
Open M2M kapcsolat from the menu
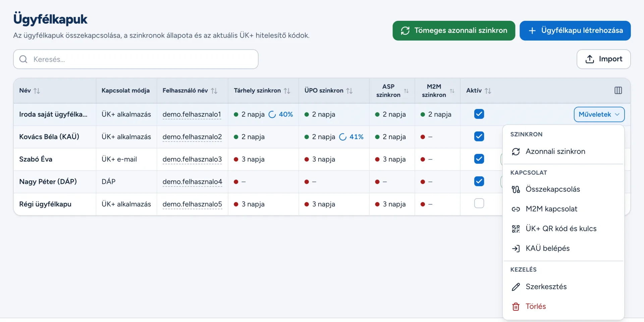[563, 209]
